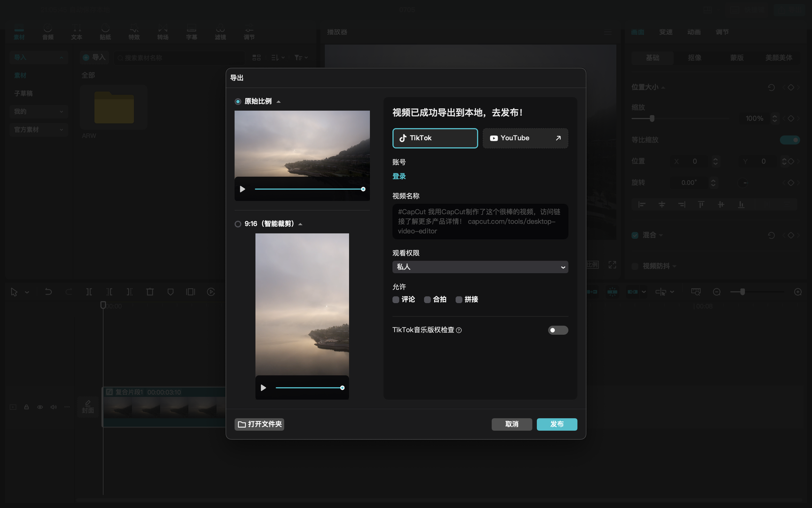Click the split clip icon in timeline toolbar
This screenshot has height=508, width=812.
[89, 292]
